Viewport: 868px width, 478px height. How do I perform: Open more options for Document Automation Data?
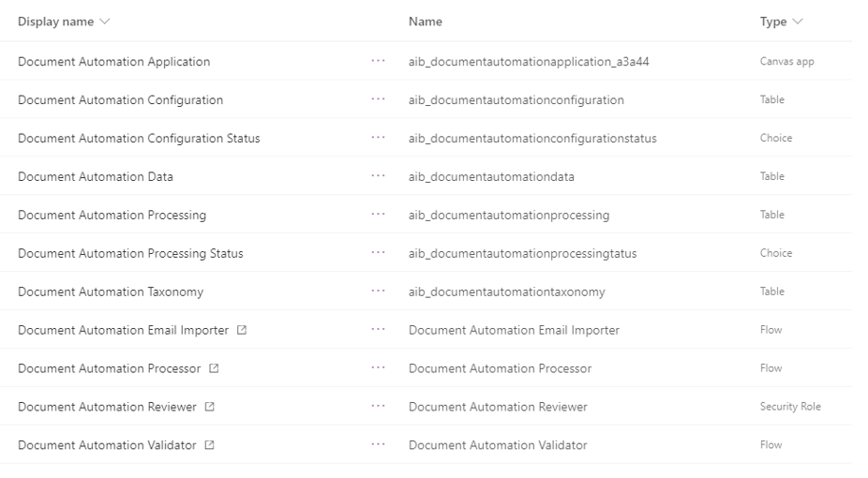pyautogui.click(x=378, y=176)
